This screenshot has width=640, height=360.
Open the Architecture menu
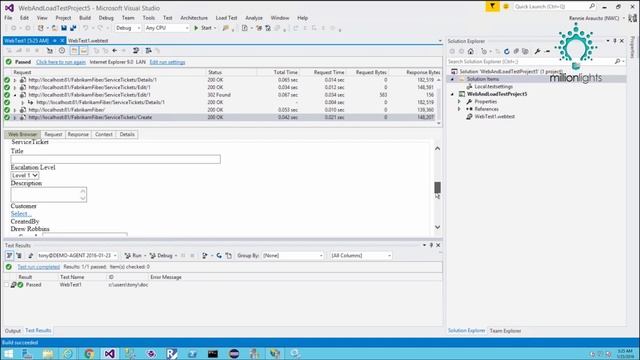point(194,18)
